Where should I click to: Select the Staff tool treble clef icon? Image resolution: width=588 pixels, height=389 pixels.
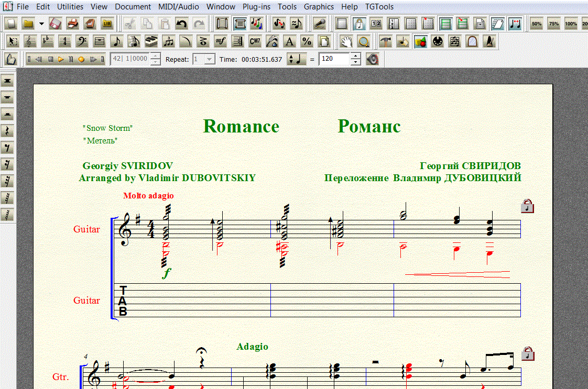[x=30, y=41]
